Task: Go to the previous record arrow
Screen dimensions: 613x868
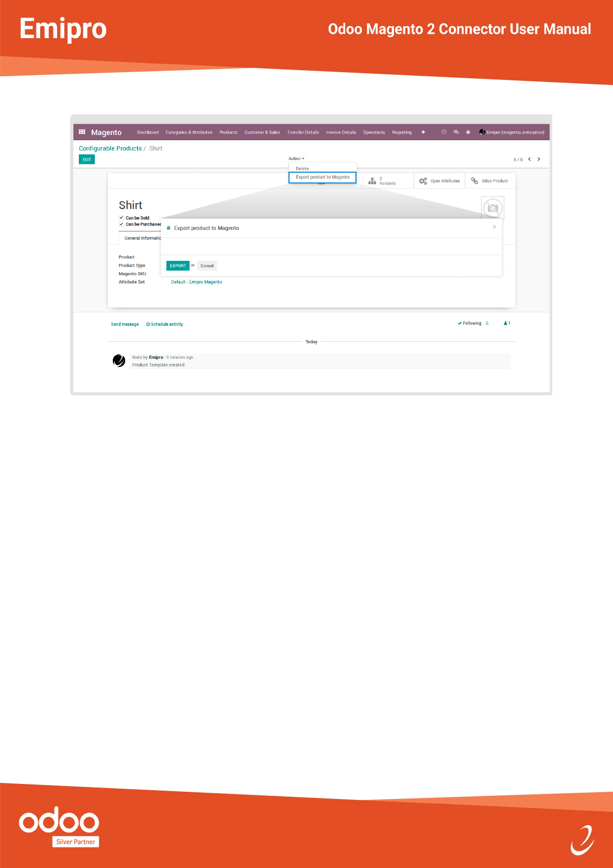Action: click(530, 159)
